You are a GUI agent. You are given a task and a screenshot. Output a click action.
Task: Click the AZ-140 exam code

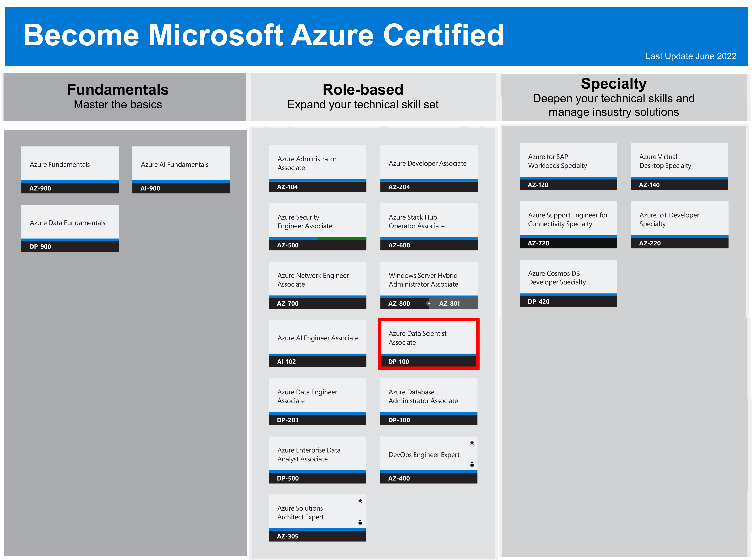[x=649, y=185]
